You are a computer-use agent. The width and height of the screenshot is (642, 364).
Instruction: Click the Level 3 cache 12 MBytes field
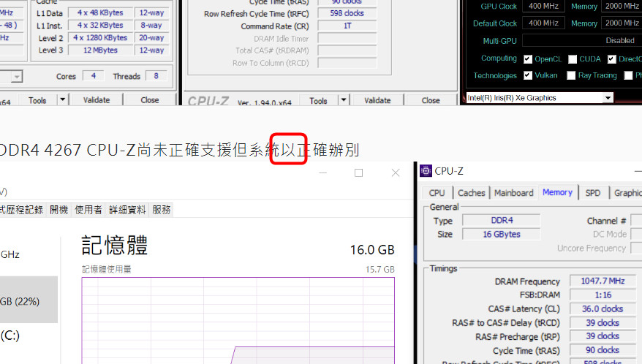tap(100, 50)
